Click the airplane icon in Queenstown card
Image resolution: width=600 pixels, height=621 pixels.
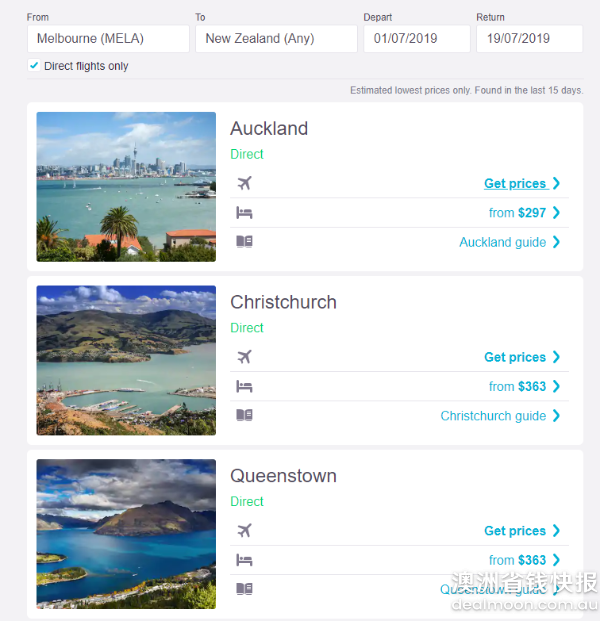tap(244, 531)
